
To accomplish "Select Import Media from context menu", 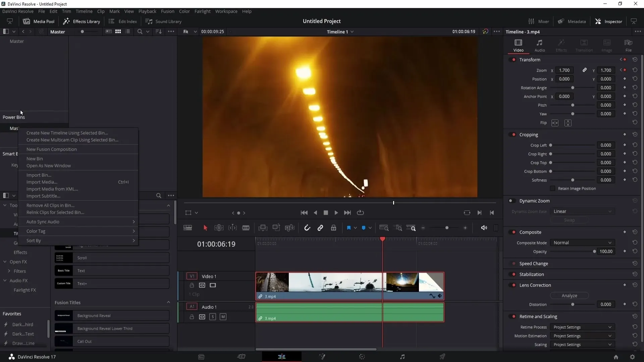I will point(78,182).
